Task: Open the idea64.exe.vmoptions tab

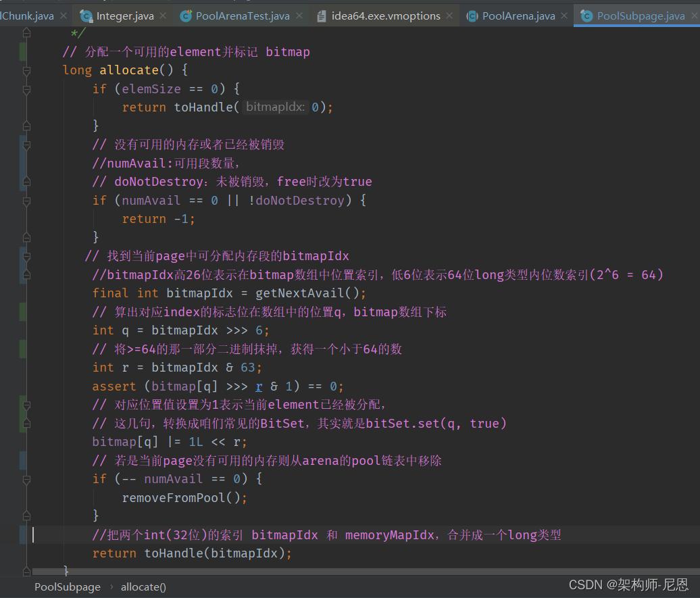Action: point(385,16)
